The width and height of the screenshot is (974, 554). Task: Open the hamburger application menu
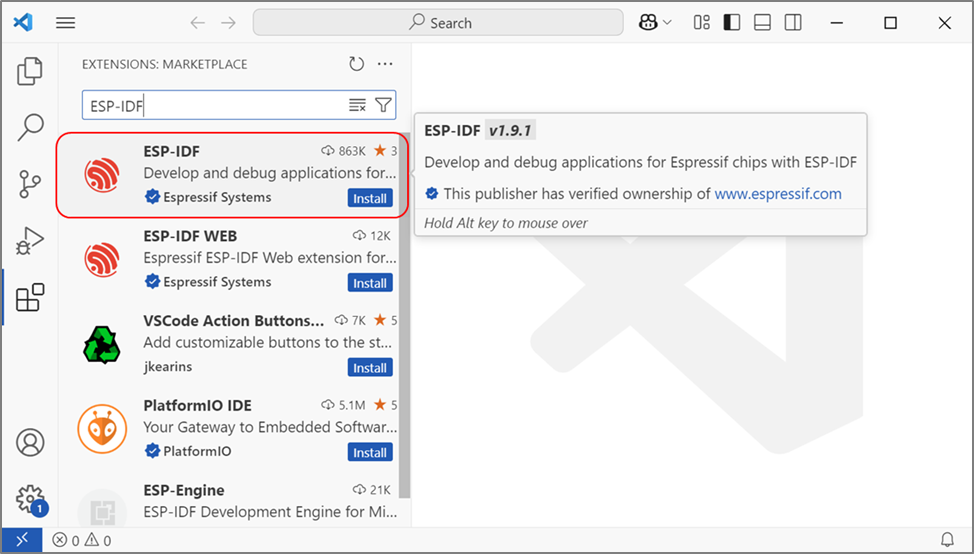[x=65, y=23]
